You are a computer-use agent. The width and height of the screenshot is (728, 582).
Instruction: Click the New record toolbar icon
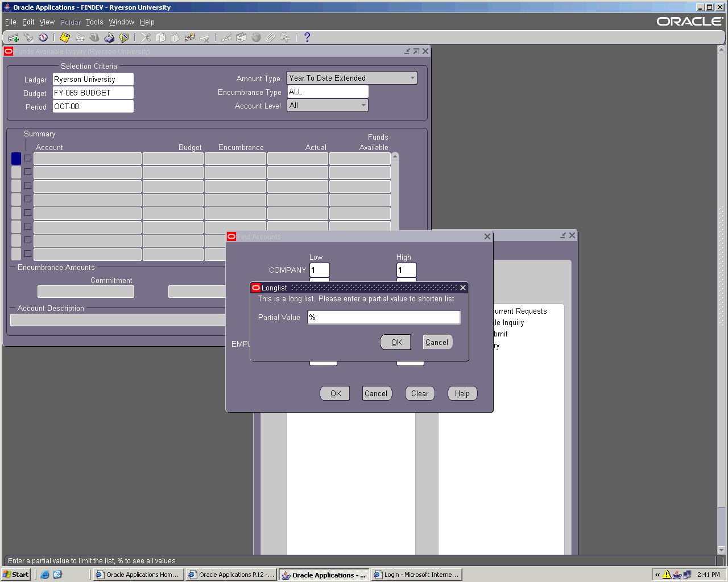point(14,38)
